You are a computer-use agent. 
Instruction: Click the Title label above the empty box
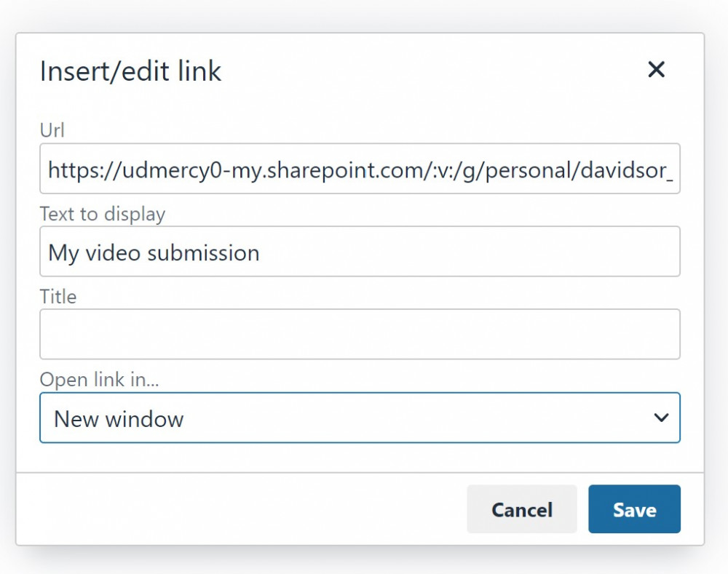[x=58, y=296]
